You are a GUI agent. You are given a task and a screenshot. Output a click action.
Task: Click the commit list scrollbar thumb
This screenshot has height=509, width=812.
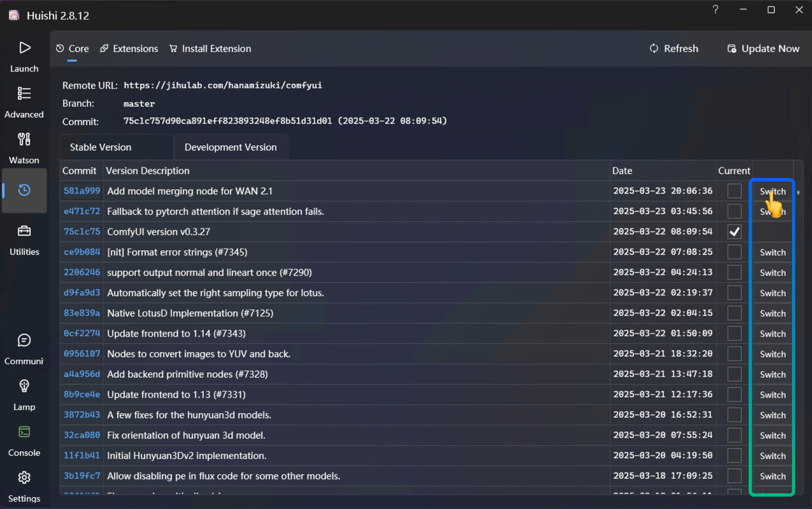(798, 193)
